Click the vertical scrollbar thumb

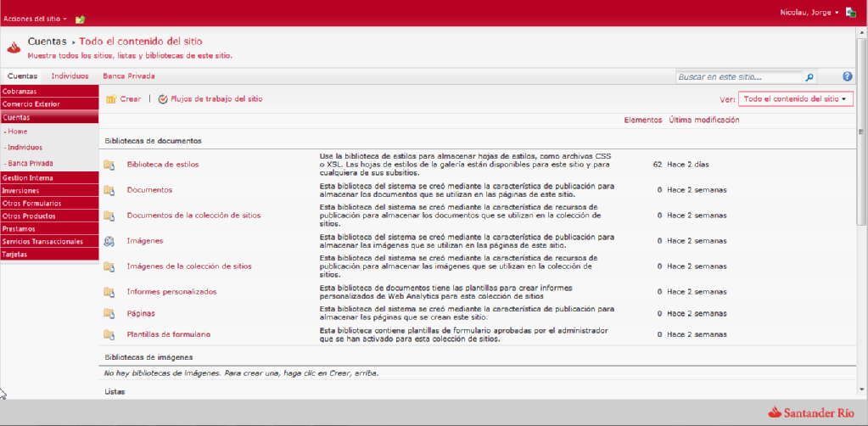tap(861, 132)
